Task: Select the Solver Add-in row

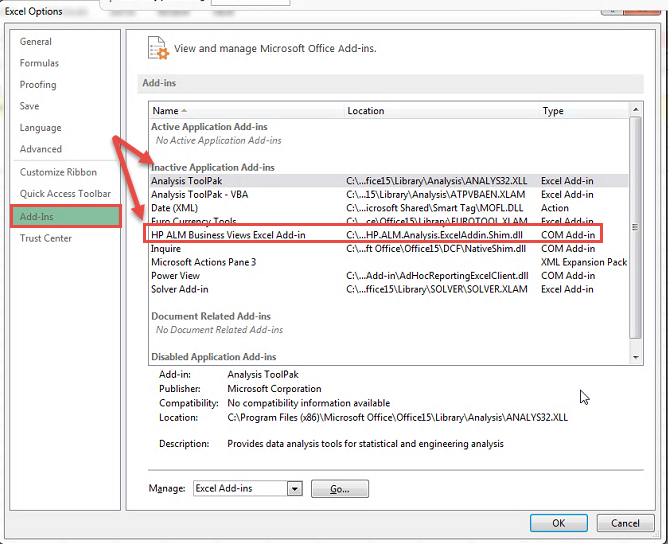Action: [389, 289]
